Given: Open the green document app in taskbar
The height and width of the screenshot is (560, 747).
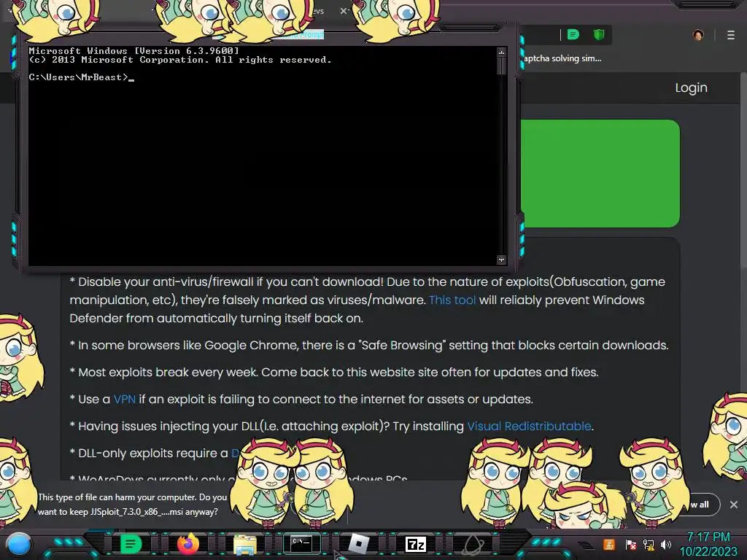Looking at the screenshot, I should (x=131, y=544).
